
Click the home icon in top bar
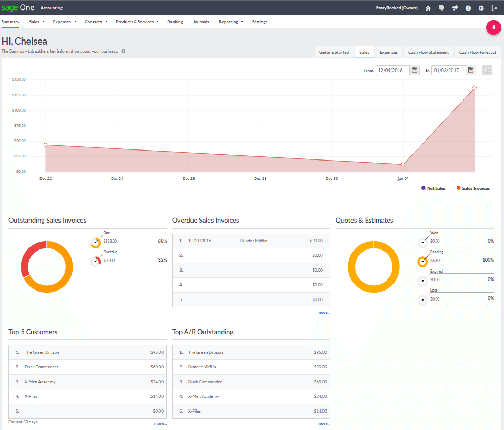(x=428, y=8)
